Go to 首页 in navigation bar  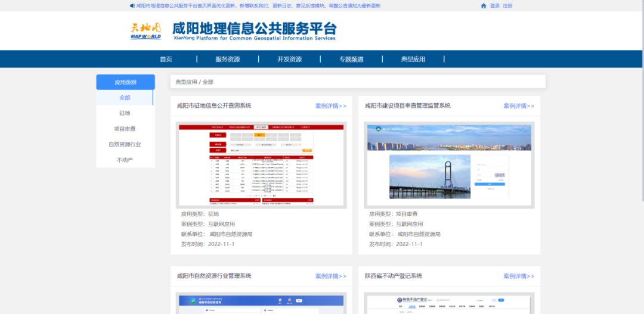[x=166, y=59]
